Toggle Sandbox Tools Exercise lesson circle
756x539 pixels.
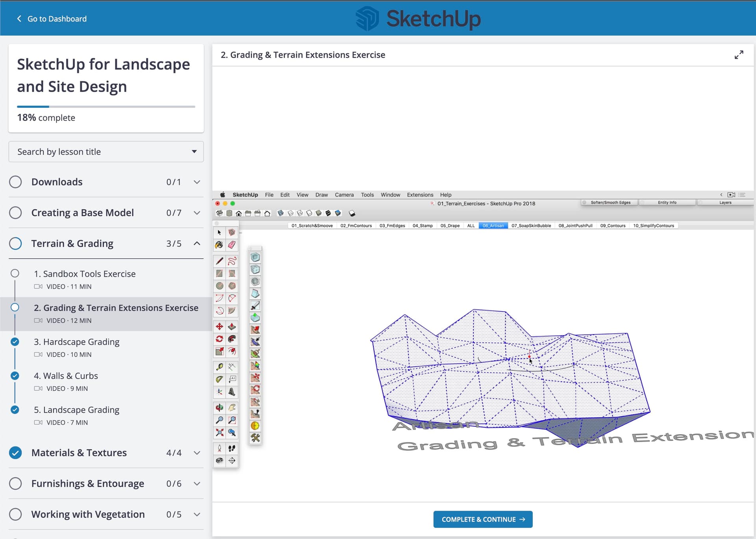click(15, 273)
